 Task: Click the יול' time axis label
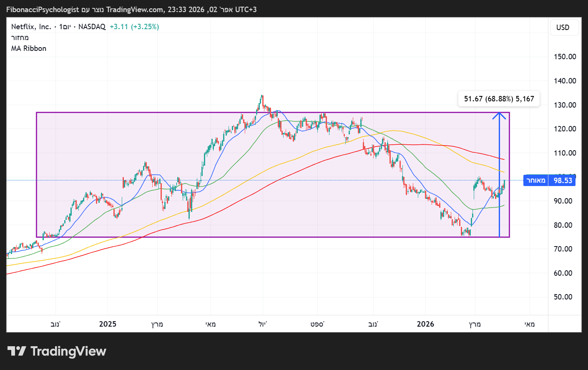(x=263, y=324)
